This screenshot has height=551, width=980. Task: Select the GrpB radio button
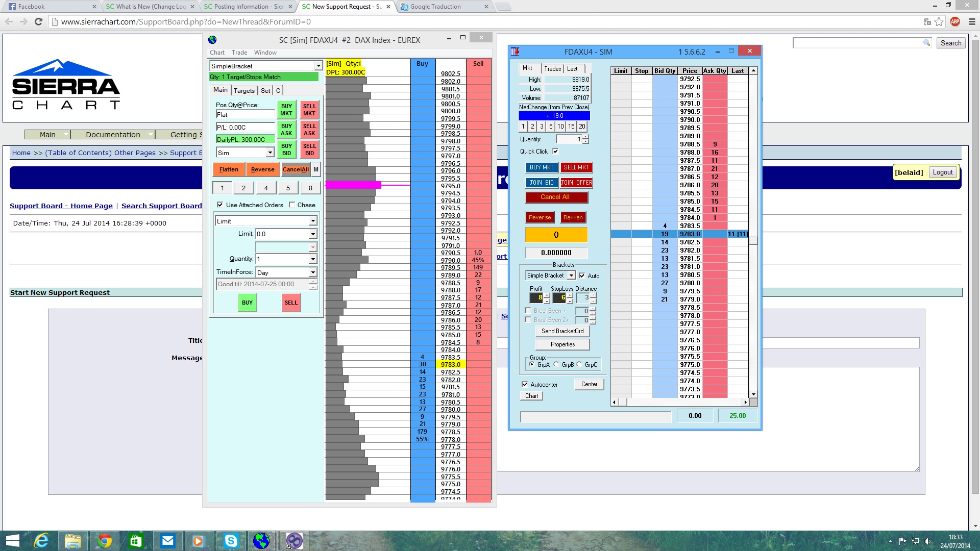pos(556,365)
